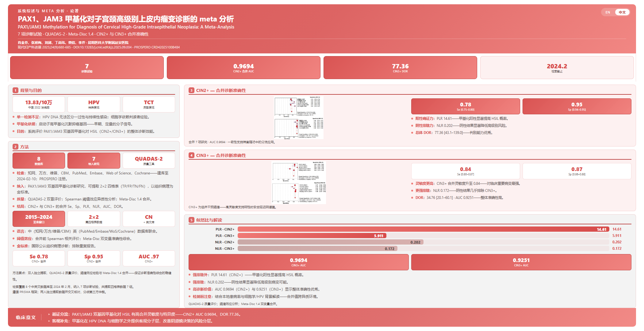Click the footnote 'QUADAS-2 质量评价; 阈值效应分析'
The width and height of the screenshot is (644, 331).
234,304
